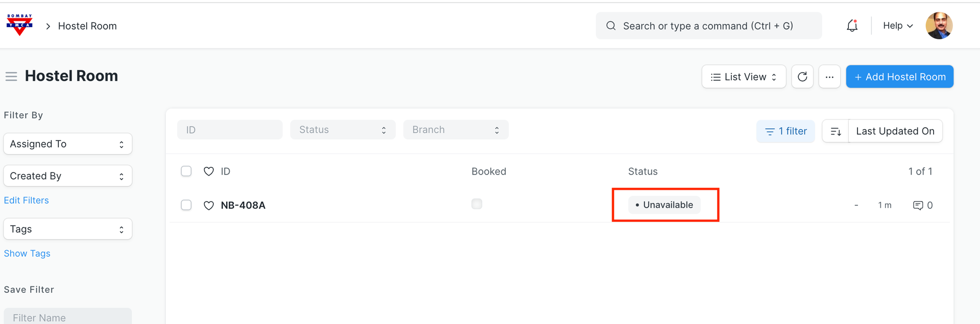Open the Status filter dropdown
This screenshot has width=980, height=324.
pos(342,130)
